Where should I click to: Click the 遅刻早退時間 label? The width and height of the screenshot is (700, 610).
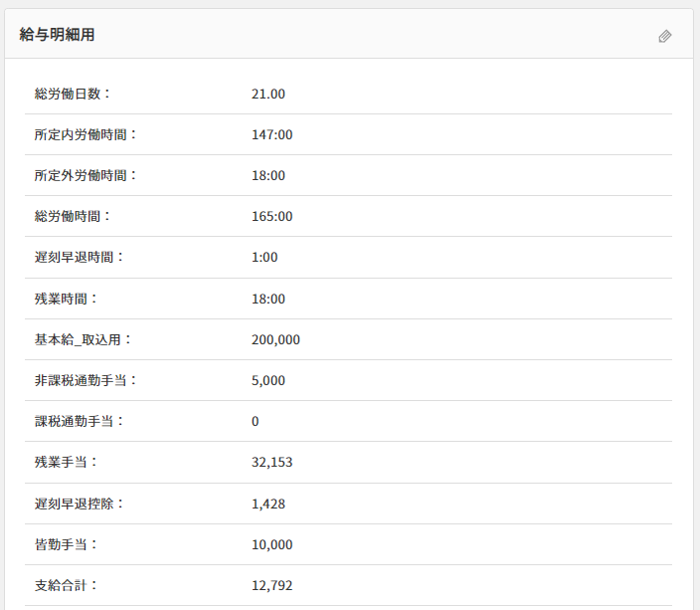[x=80, y=257]
